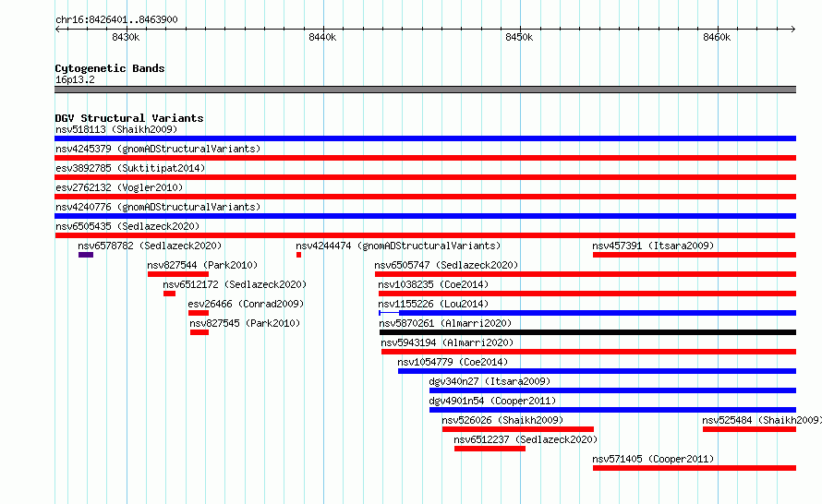Click the 8430k ruler label
The width and height of the screenshot is (822, 504).
126,37
